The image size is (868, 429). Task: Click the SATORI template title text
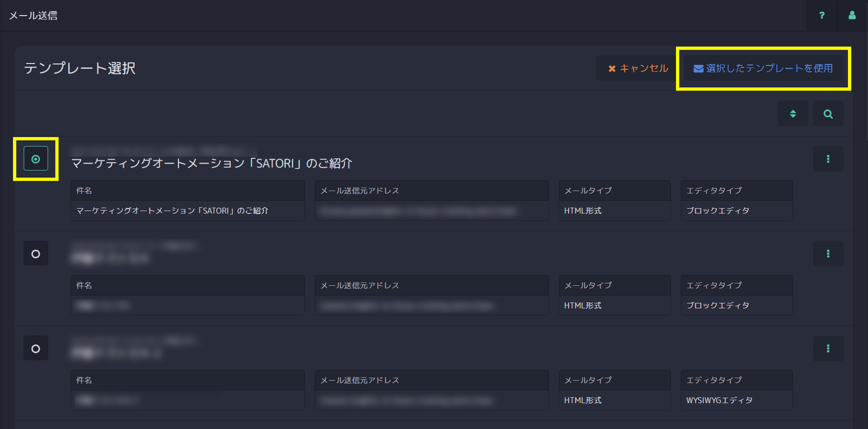coord(212,163)
